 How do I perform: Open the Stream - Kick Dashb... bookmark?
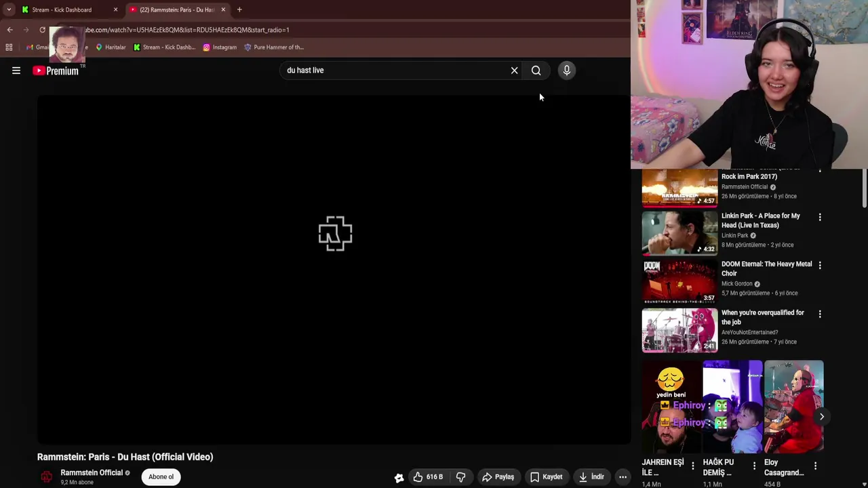(164, 47)
